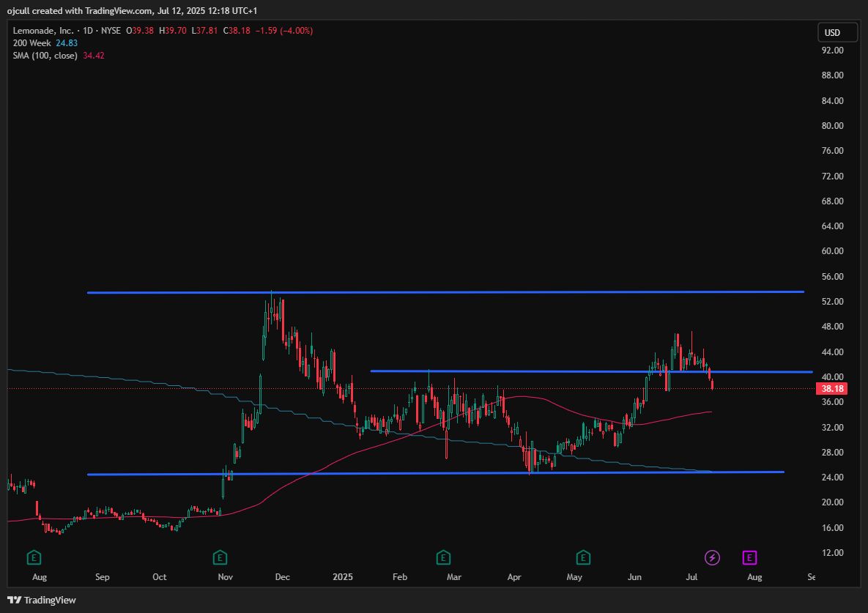The height and width of the screenshot is (613, 868).
Task: Click the Jul label on the time axis
Action: point(691,577)
